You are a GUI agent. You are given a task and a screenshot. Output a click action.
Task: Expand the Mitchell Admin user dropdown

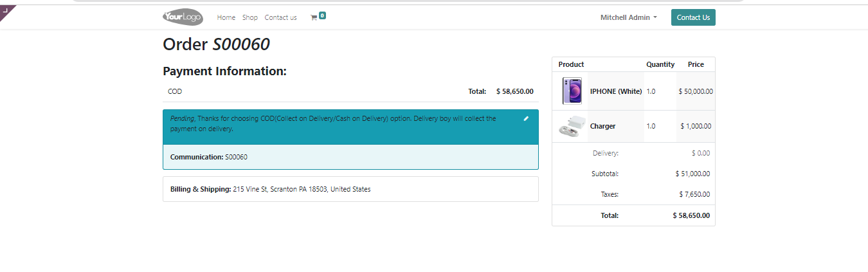pos(628,17)
